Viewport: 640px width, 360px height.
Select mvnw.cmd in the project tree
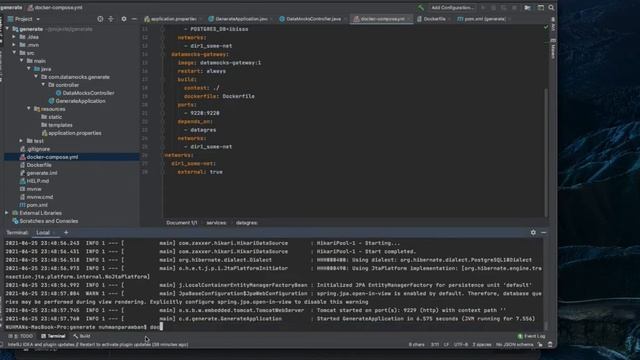[36, 197]
